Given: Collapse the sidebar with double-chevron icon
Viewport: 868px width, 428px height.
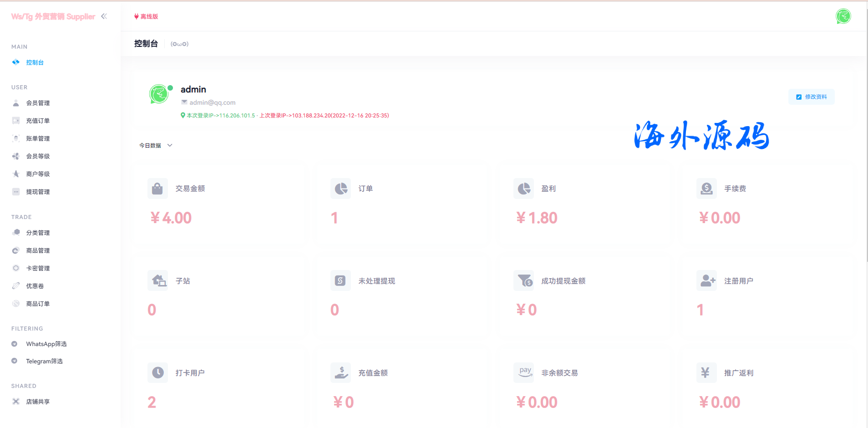Looking at the screenshot, I should point(104,16).
